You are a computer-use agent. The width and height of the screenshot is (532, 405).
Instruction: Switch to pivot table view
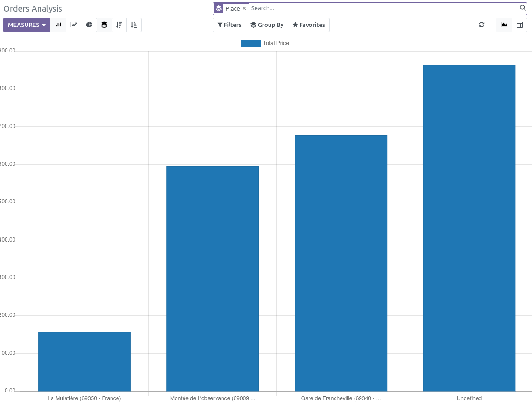519,25
